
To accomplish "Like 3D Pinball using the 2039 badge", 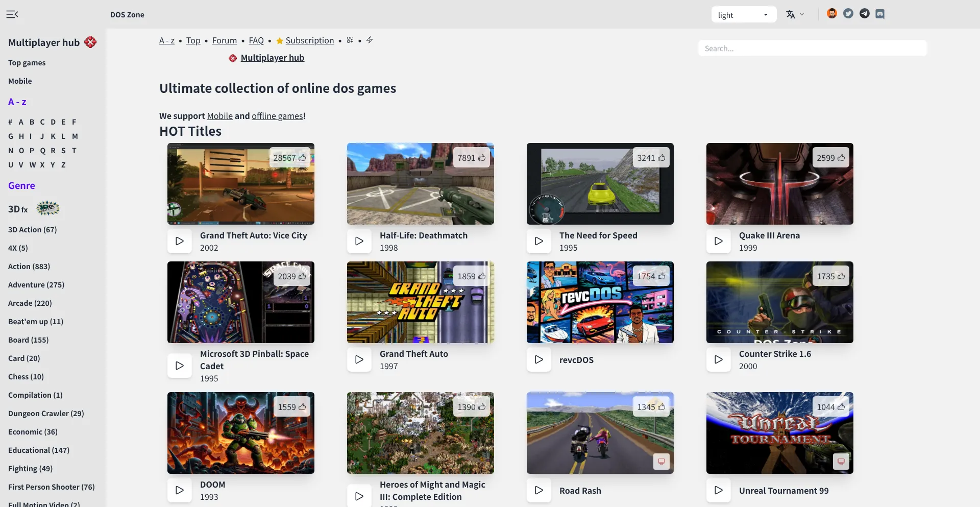I will tap(292, 276).
